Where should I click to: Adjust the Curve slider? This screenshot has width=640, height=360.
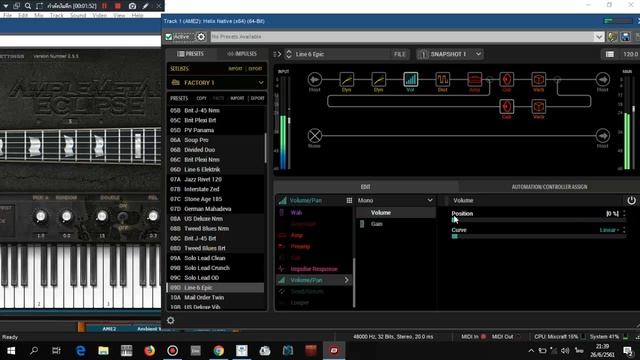(x=538, y=236)
